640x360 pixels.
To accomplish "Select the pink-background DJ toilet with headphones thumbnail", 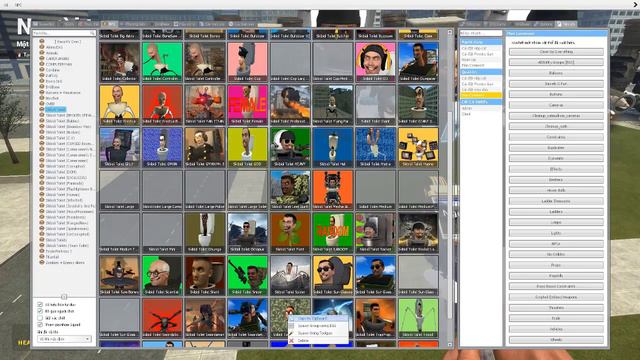I will [x=375, y=62].
